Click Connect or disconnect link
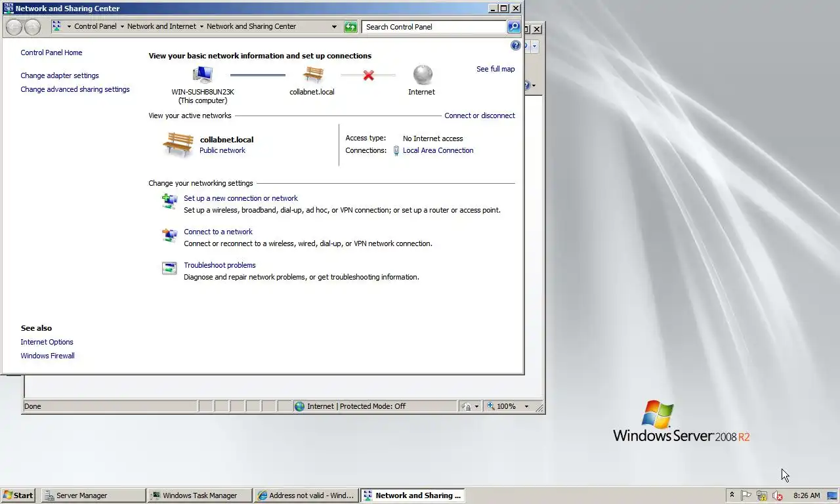840x504 pixels. 480,115
